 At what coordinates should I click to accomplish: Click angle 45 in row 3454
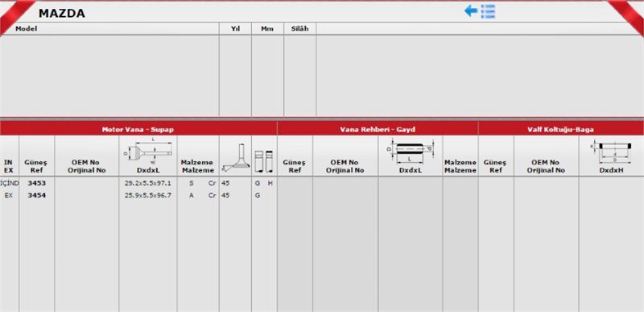point(225,195)
